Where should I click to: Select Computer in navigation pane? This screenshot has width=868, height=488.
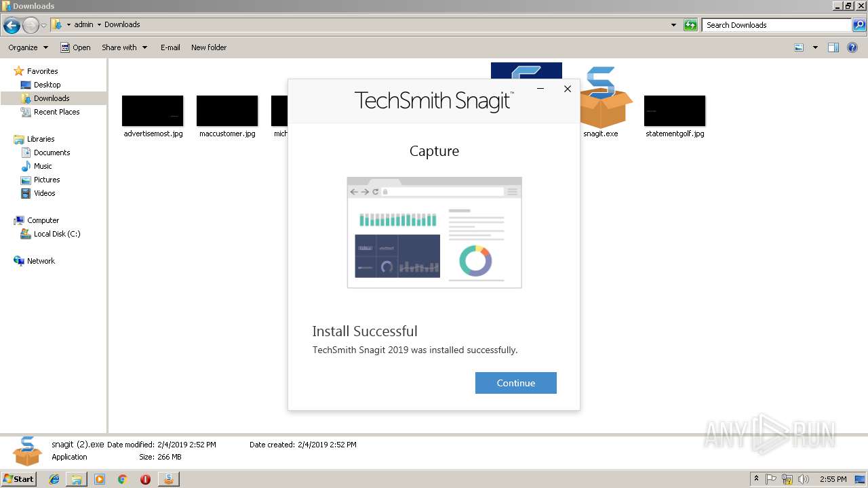tap(43, 220)
